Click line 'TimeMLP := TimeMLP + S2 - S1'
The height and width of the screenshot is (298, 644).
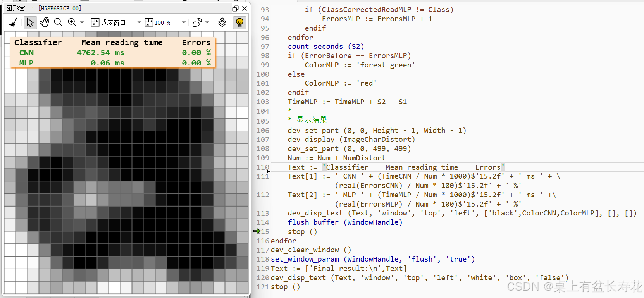(x=347, y=102)
